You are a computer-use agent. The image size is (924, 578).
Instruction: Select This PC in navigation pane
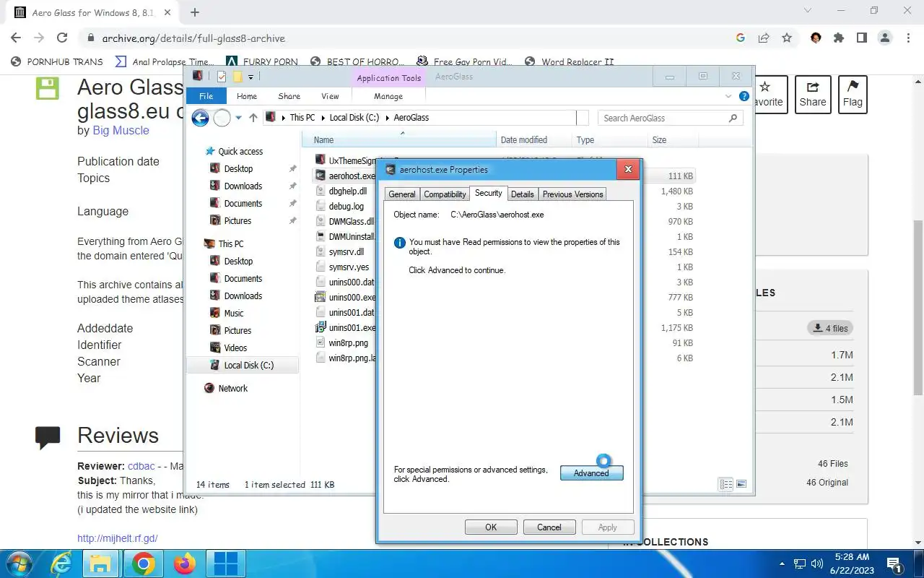click(230, 243)
